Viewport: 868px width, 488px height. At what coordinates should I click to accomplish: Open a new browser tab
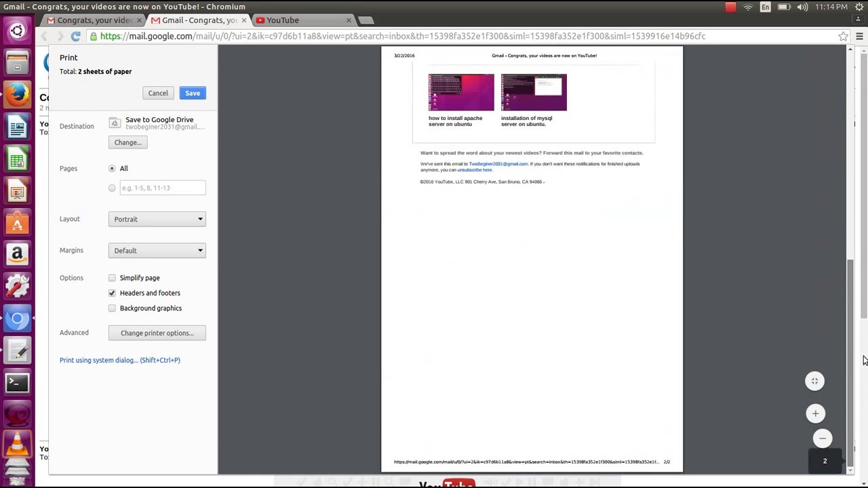click(x=366, y=20)
